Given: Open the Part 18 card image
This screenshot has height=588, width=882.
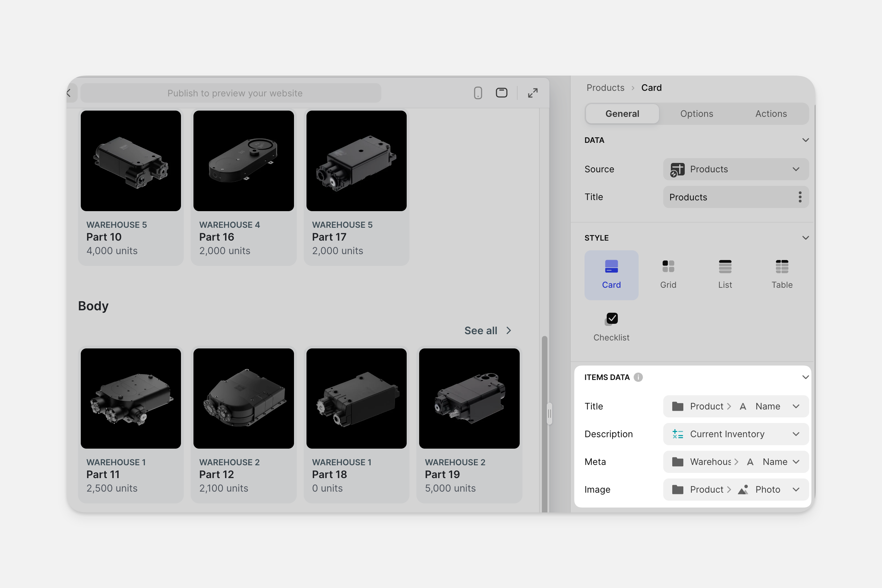Looking at the screenshot, I should coord(357,399).
